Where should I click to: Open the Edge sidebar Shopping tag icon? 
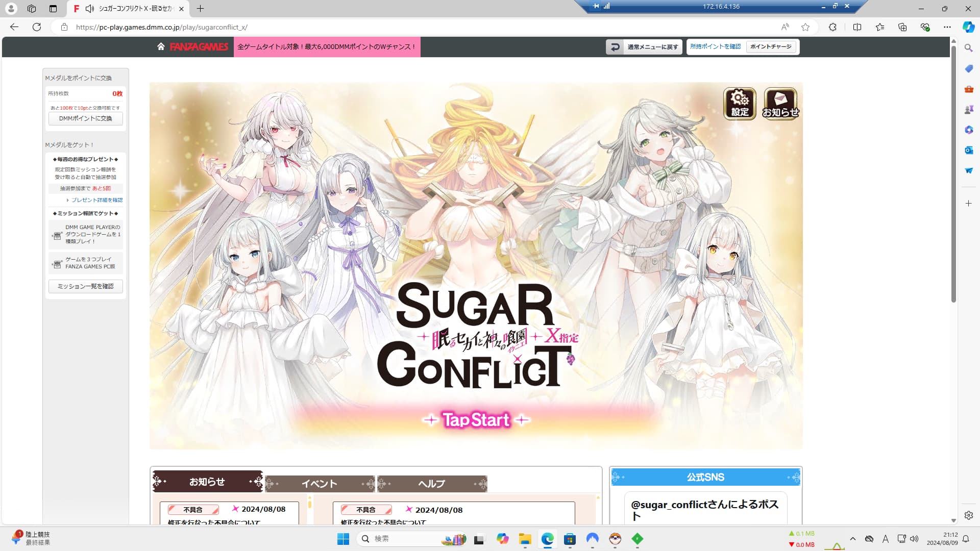click(x=968, y=68)
